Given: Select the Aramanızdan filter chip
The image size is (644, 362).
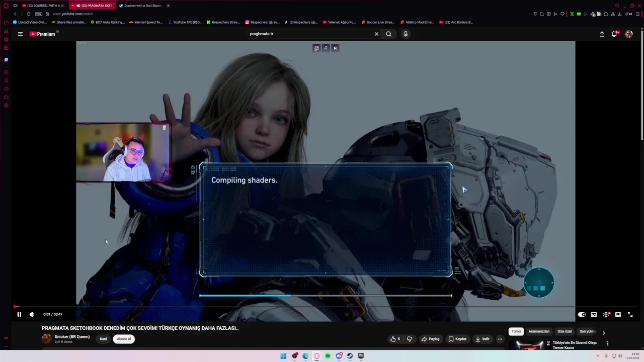Looking at the screenshot, I should pyautogui.click(x=539, y=331).
